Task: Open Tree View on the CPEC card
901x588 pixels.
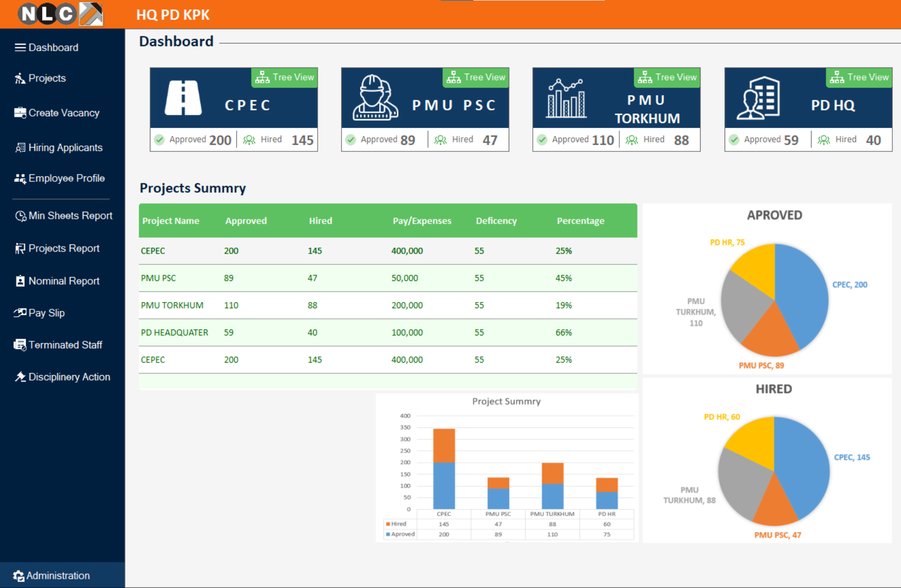Action: point(285,77)
